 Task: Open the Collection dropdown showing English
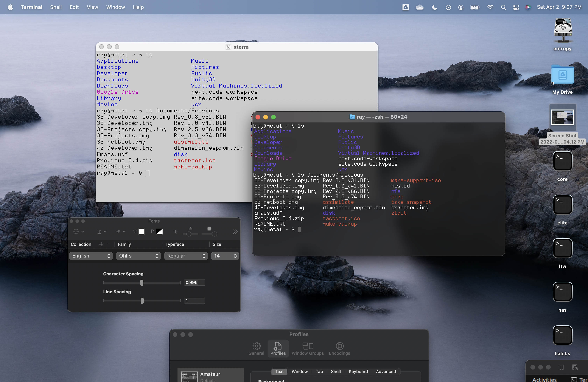pyautogui.click(x=91, y=256)
